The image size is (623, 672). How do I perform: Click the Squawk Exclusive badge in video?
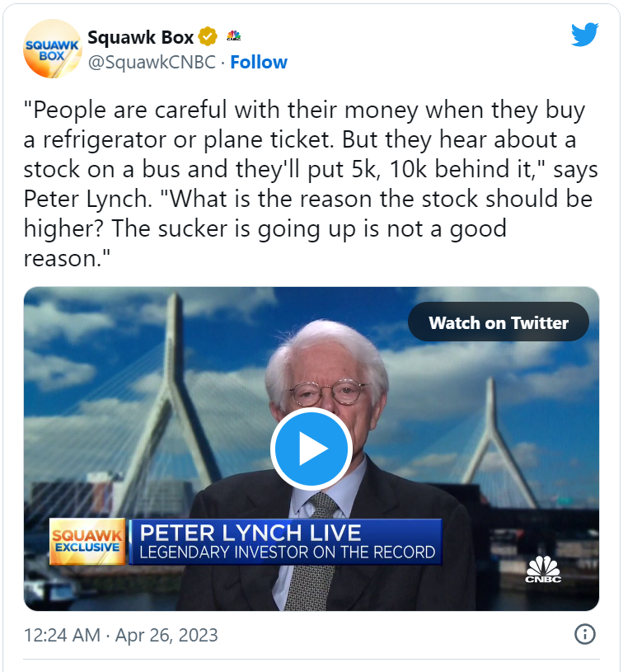coord(87,542)
